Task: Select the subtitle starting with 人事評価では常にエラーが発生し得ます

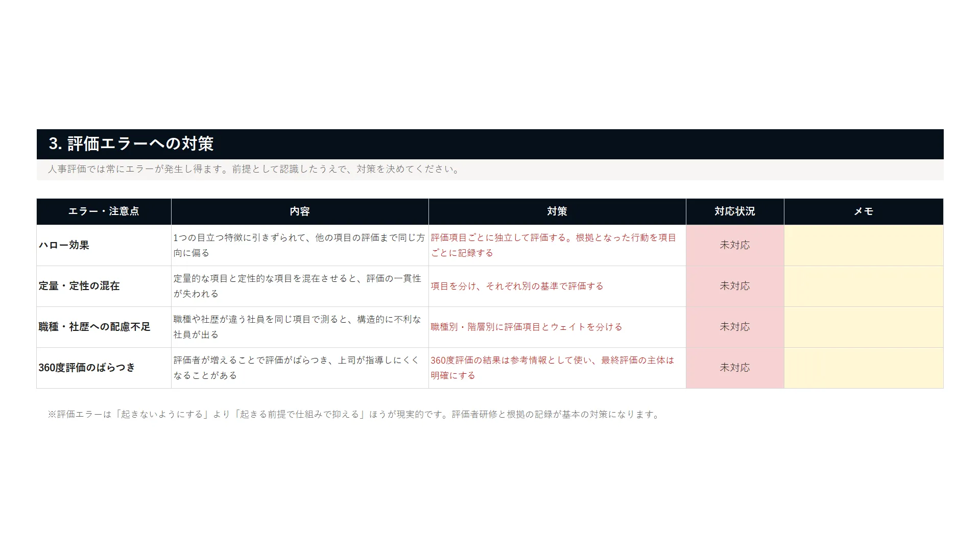Action: point(254,169)
